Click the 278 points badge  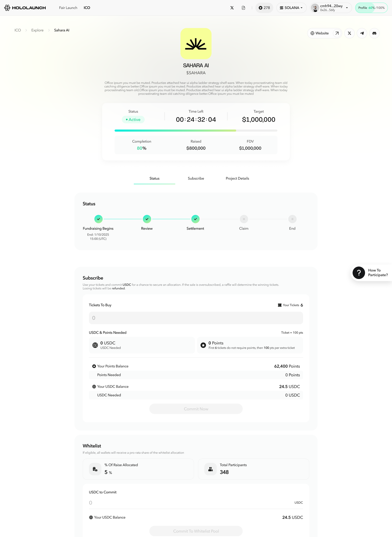tap(264, 8)
